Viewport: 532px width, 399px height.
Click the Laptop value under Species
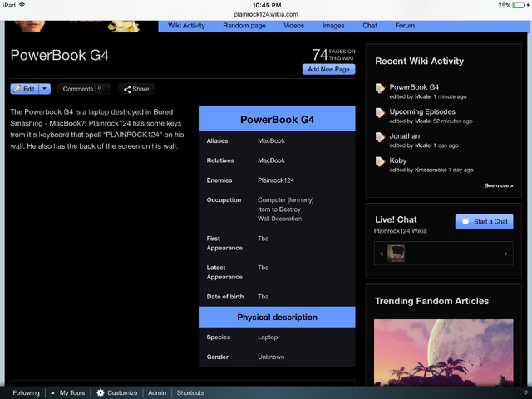tap(268, 337)
